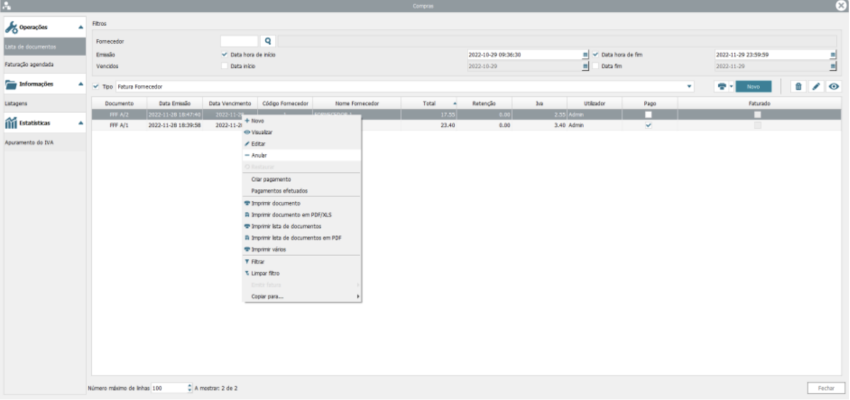Close the Compras window with X icon

click(841, 6)
